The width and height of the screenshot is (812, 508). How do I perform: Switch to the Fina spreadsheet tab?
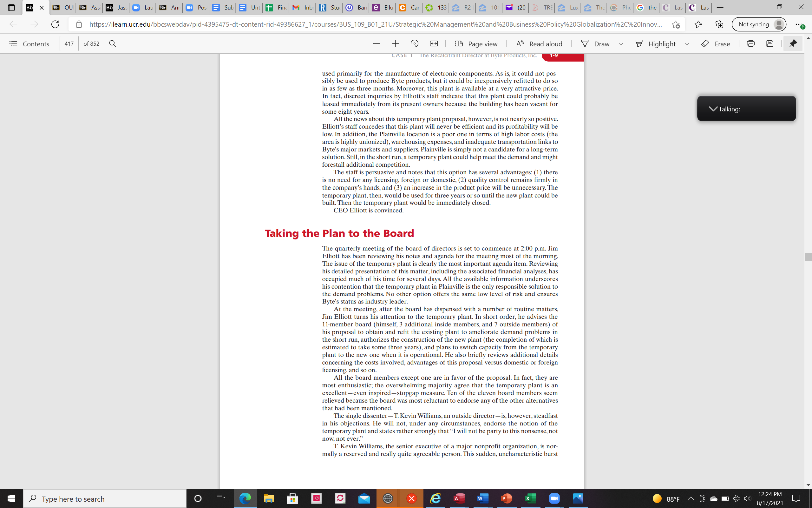tap(276, 7)
